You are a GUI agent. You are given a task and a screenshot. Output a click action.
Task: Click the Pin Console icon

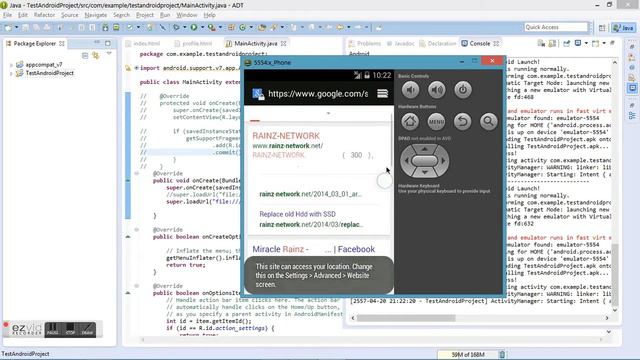(x=567, y=43)
